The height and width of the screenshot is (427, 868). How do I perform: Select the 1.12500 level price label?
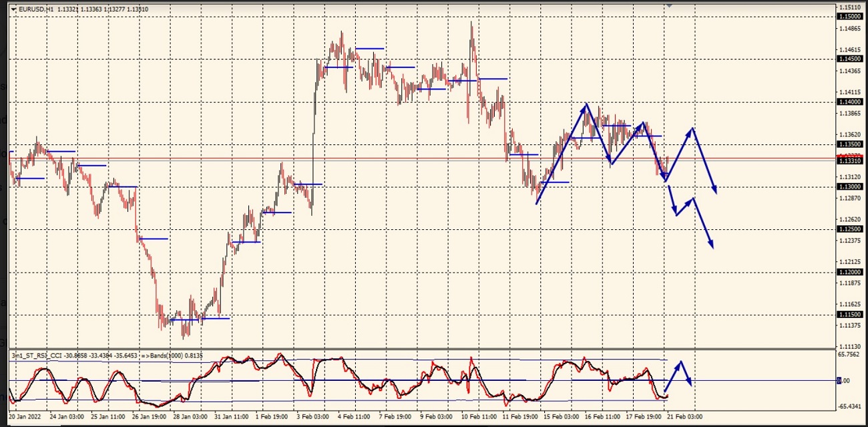point(849,229)
